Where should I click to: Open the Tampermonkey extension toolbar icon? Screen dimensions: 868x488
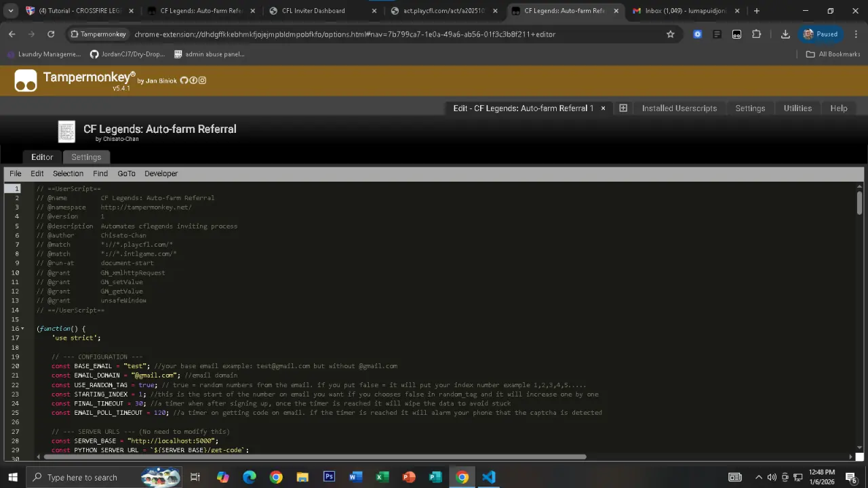737,34
